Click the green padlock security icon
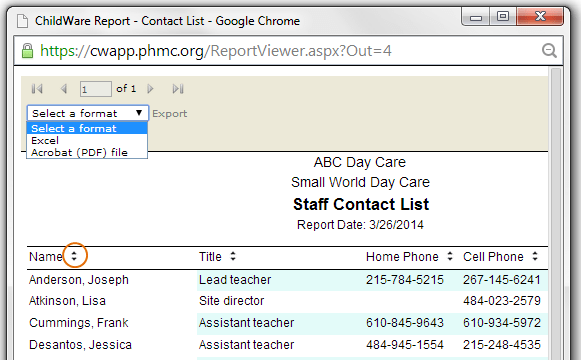Screen dimensions: 581x360 pyautogui.click(x=27, y=51)
